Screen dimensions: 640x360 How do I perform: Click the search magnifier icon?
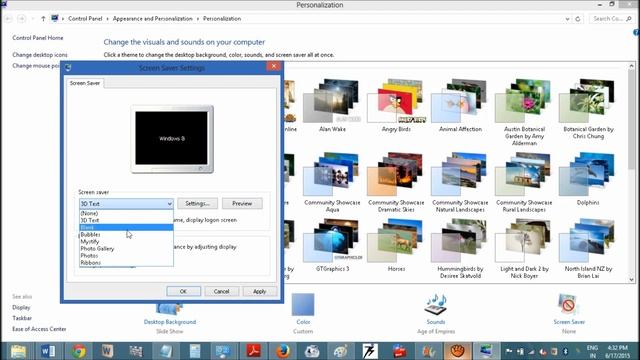(629, 19)
